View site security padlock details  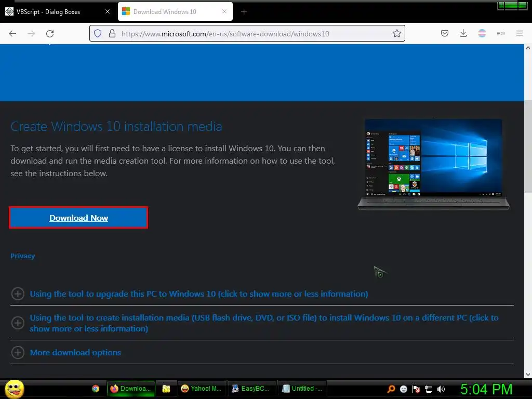coord(112,34)
